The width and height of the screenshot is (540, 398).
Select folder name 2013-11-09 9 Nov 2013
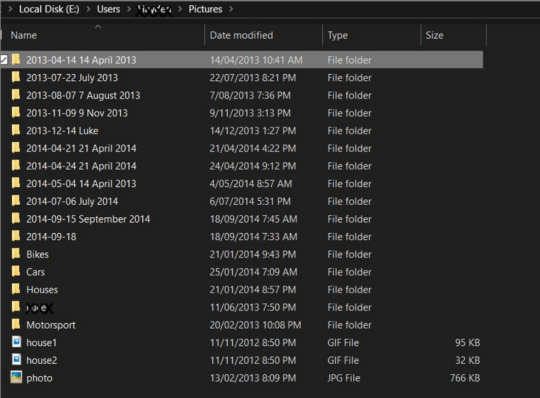(x=77, y=113)
